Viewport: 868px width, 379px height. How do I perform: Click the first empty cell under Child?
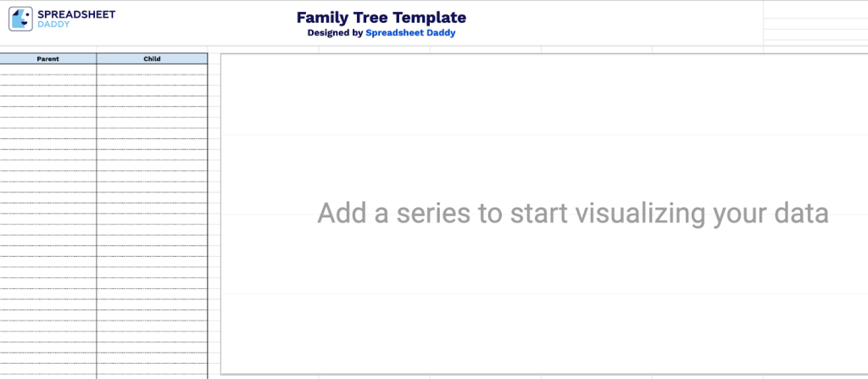click(152, 70)
